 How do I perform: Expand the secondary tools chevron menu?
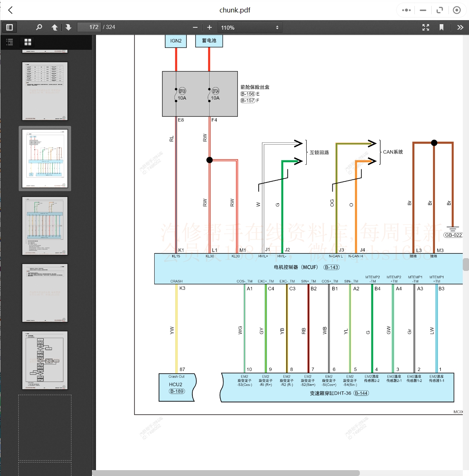coord(460,27)
